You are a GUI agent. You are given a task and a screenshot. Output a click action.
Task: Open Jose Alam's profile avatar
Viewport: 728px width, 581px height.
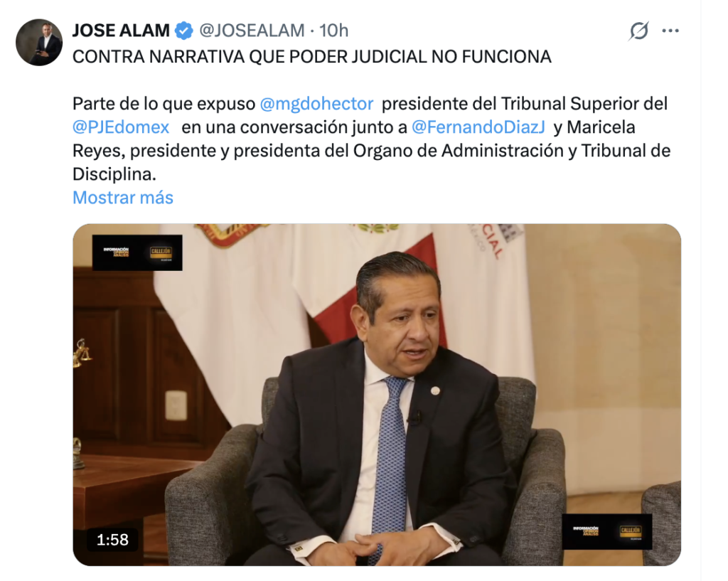pos(39,42)
